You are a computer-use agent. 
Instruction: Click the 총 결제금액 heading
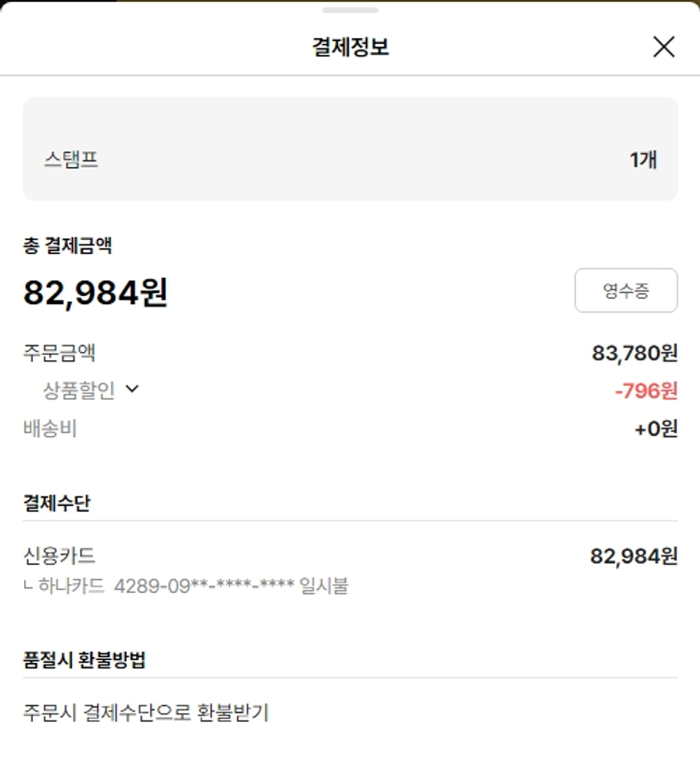[68, 246]
